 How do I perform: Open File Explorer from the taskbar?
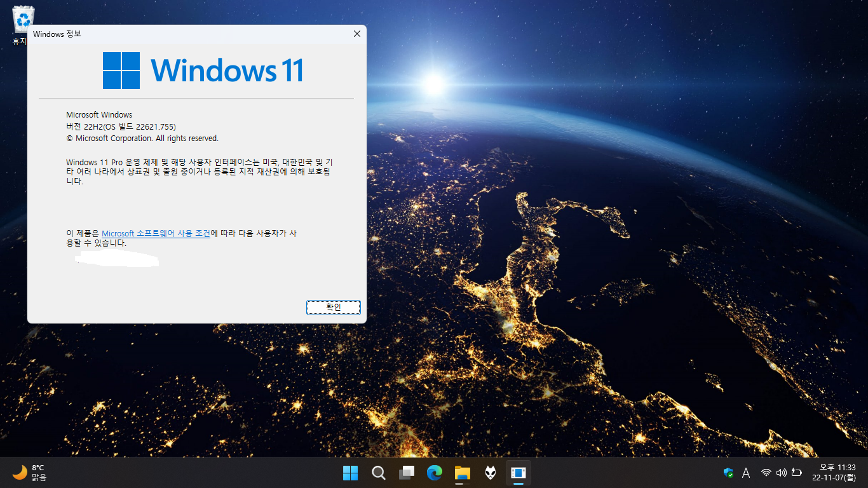pyautogui.click(x=462, y=473)
